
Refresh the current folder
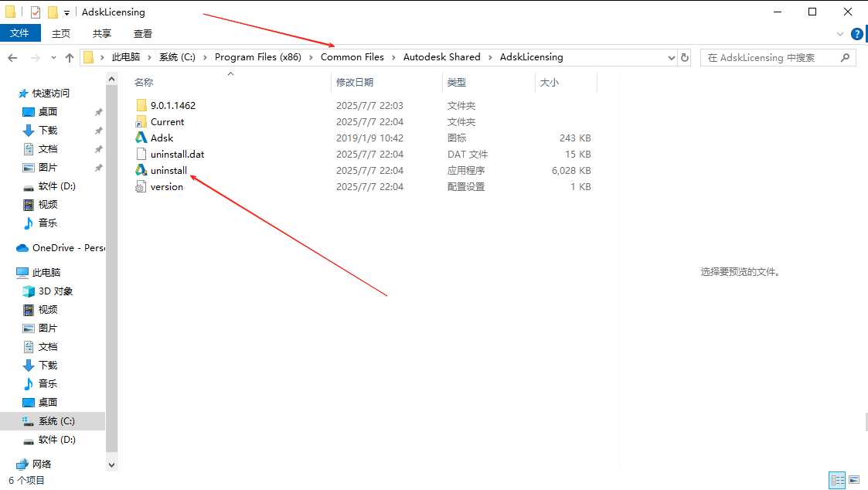tap(685, 58)
